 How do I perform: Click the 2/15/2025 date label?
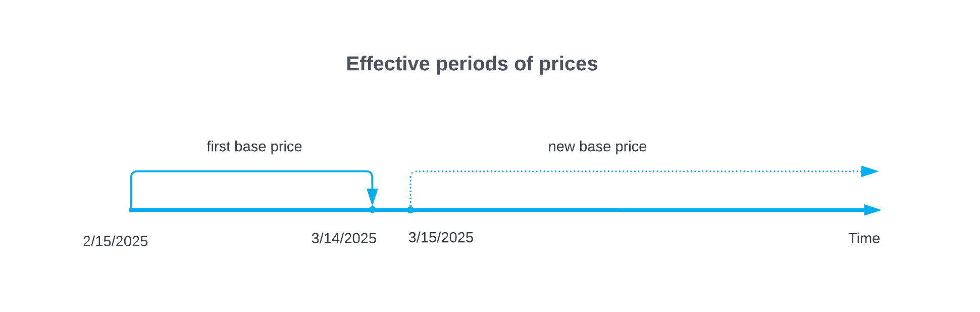[x=115, y=241]
